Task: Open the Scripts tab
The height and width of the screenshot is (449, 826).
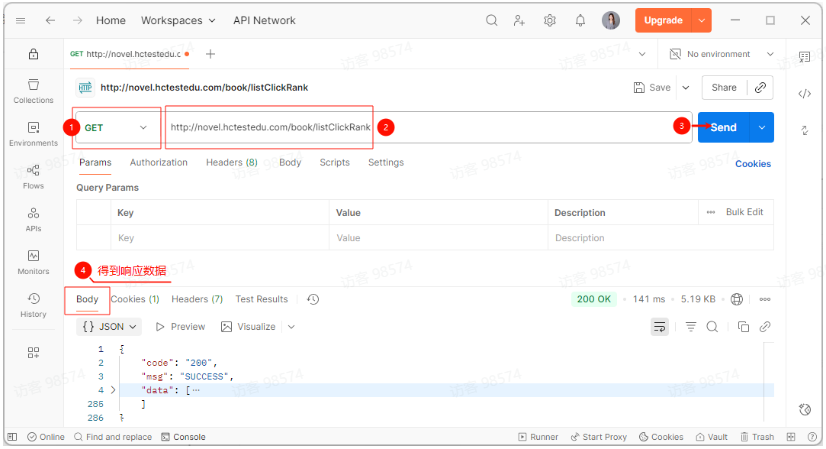Action: click(x=335, y=162)
